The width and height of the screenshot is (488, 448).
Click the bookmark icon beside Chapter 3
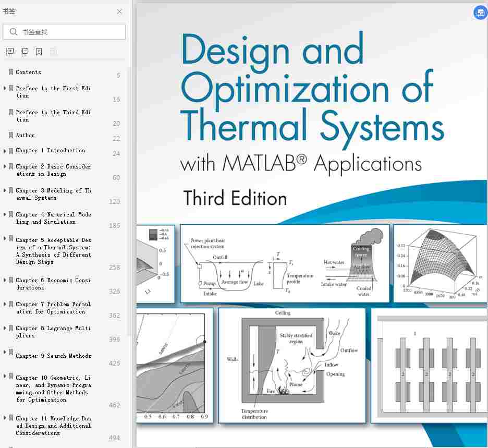(x=11, y=190)
